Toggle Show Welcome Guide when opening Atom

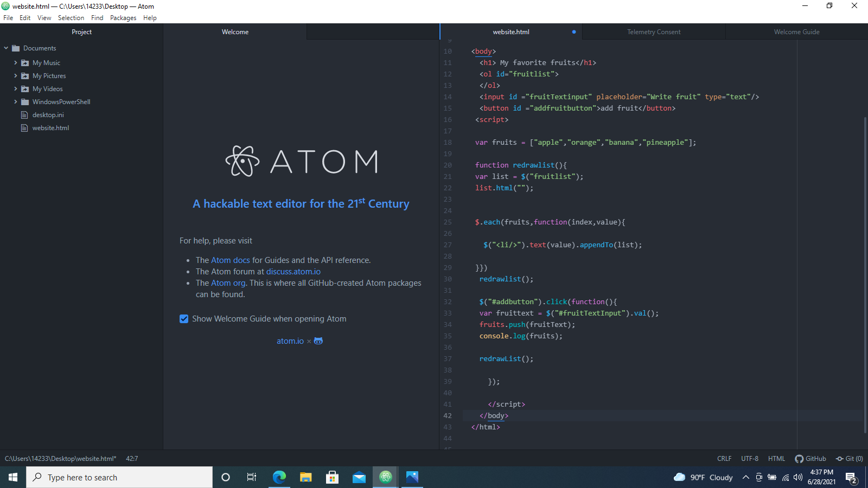point(184,319)
